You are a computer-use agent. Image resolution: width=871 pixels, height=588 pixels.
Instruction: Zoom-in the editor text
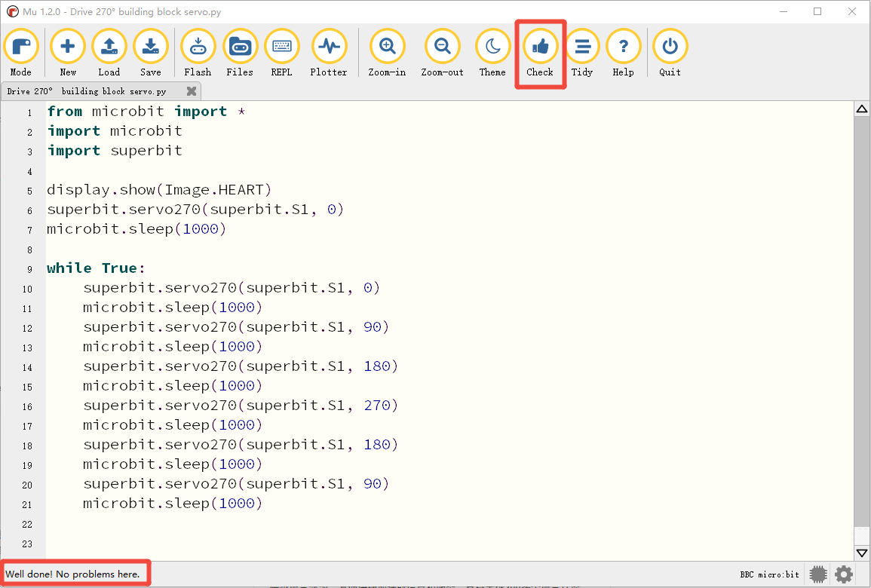click(387, 54)
